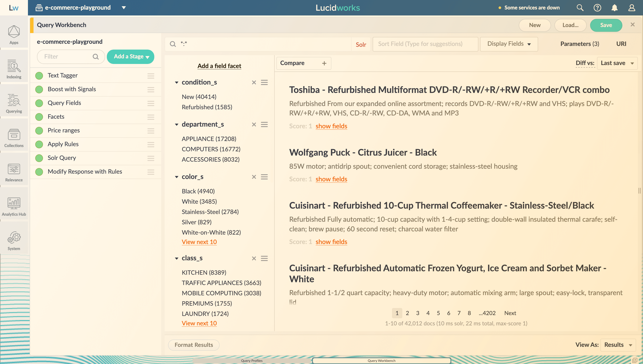Viewport: 643px width, 364px height.
Task: Toggle the Solr Query stage indicator
Action: [x=39, y=158]
